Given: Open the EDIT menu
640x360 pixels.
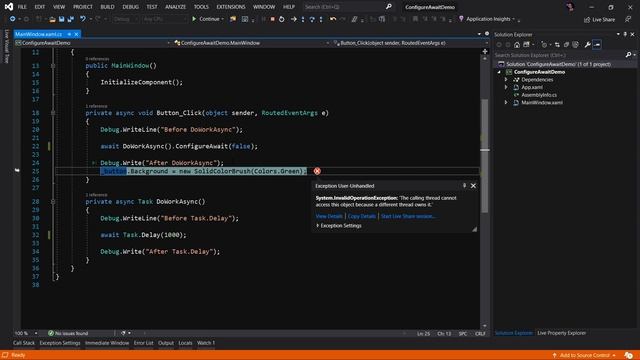Looking at the screenshot, I should click(x=40, y=7).
